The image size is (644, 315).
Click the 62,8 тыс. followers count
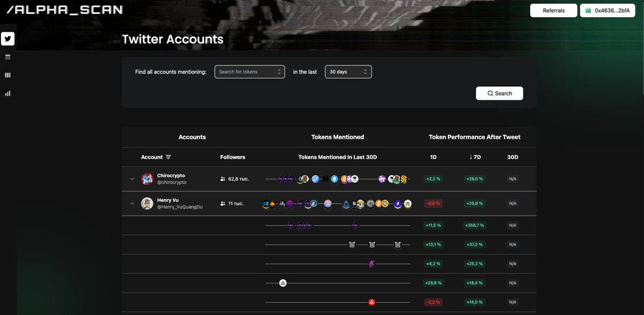[239, 179]
